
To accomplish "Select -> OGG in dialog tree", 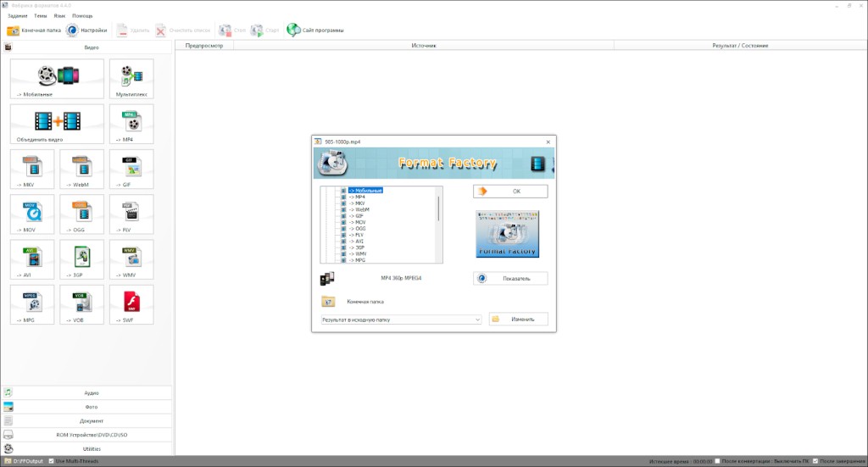I will click(x=357, y=229).
